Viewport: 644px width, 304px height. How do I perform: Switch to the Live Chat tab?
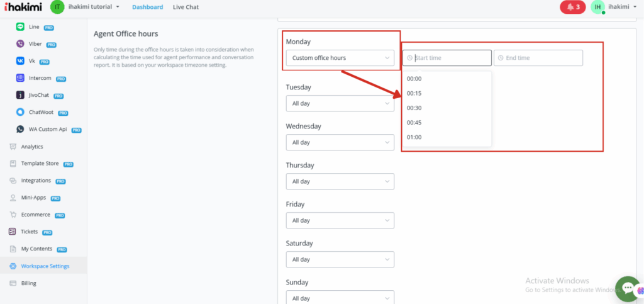[x=186, y=7]
